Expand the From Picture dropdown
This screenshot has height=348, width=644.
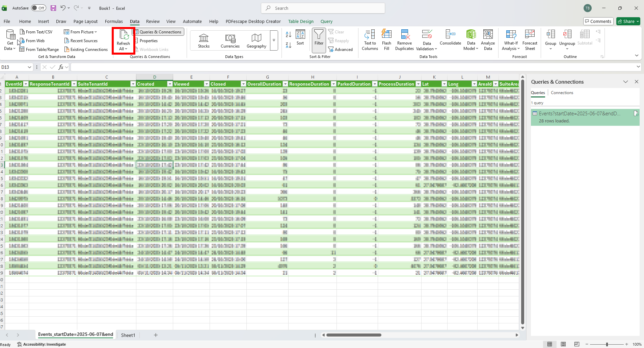pos(96,32)
